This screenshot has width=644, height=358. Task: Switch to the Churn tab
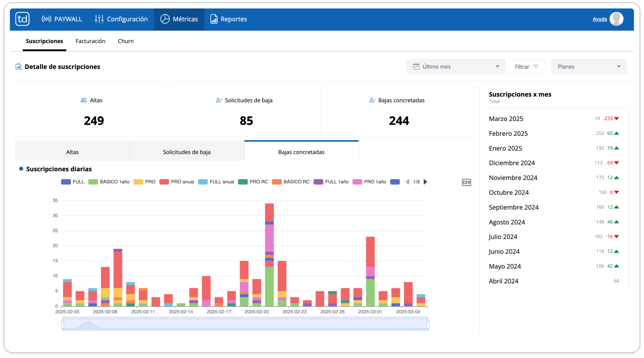click(x=126, y=41)
